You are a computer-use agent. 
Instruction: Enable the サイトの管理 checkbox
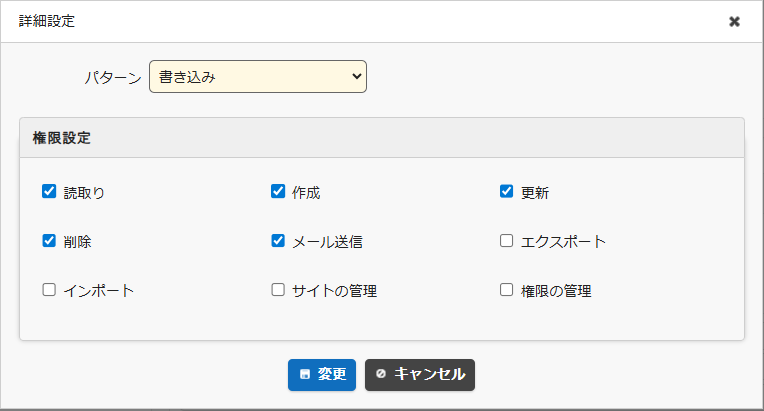pyautogui.click(x=278, y=290)
